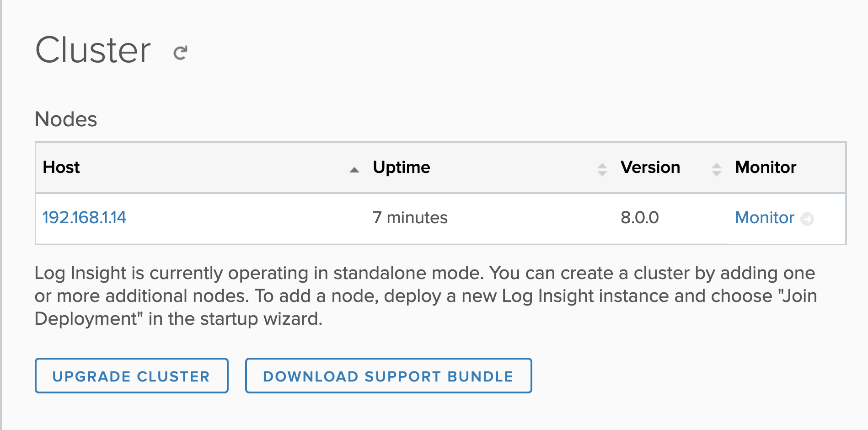
Task: Click the Nodes section heading
Action: tap(67, 119)
